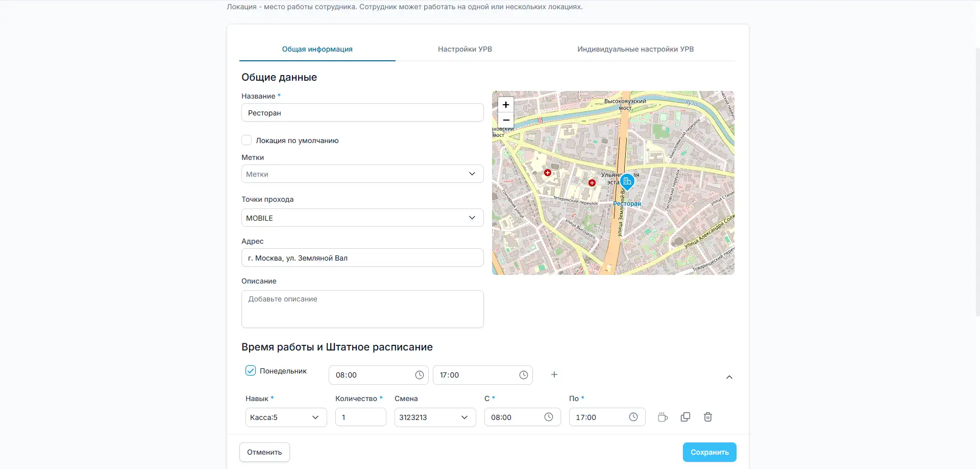Viewport: 980px width, 469px height.
Task: Click the Адрес input field
Action: coord(362,257)
